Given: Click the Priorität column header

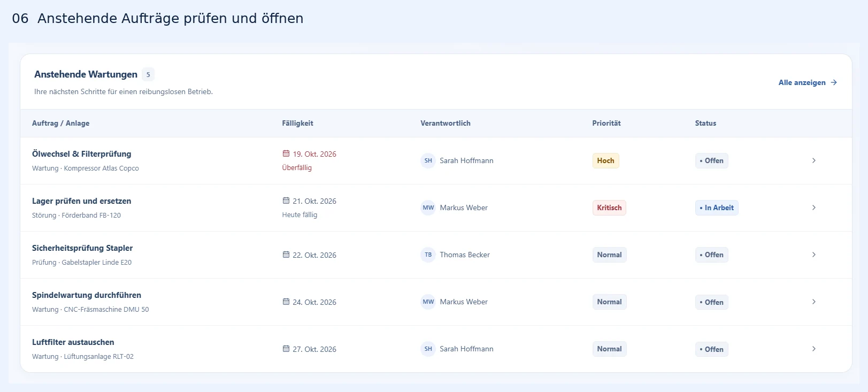Looking at the screenshot, I should click(x=606, y=123).
